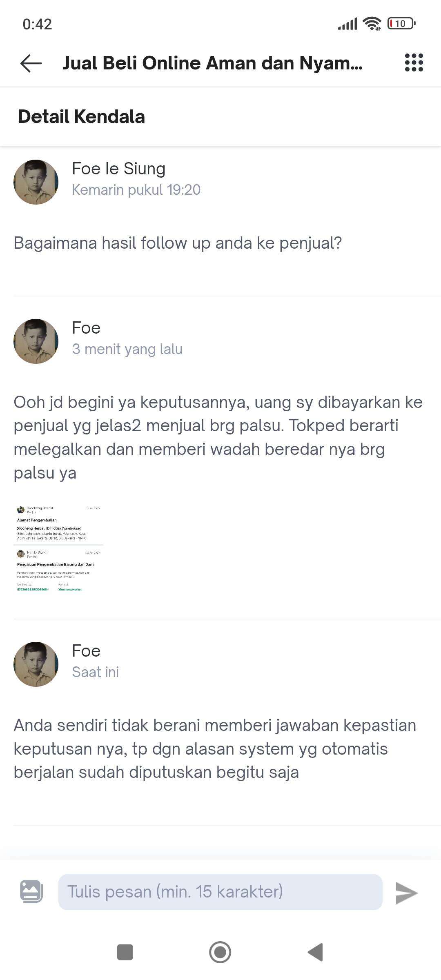441x980 pixels.
Task: Tap the Android home circle button
Action: (220, 952)
